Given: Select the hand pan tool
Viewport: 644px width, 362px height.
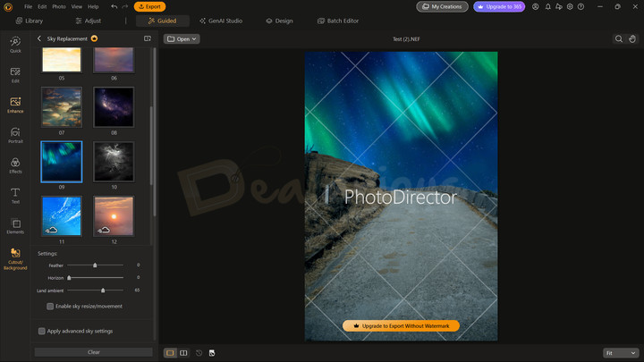Looking at the screenshot, I should (x=632, y=39).
